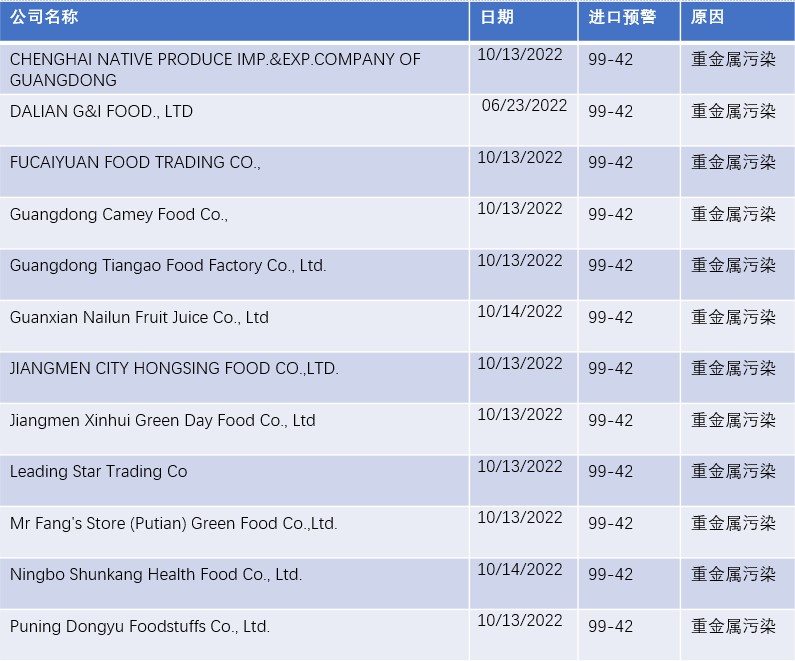Click Mr Fang's Store (Putian) company name
795x661 pixels.
pos(173,523)
